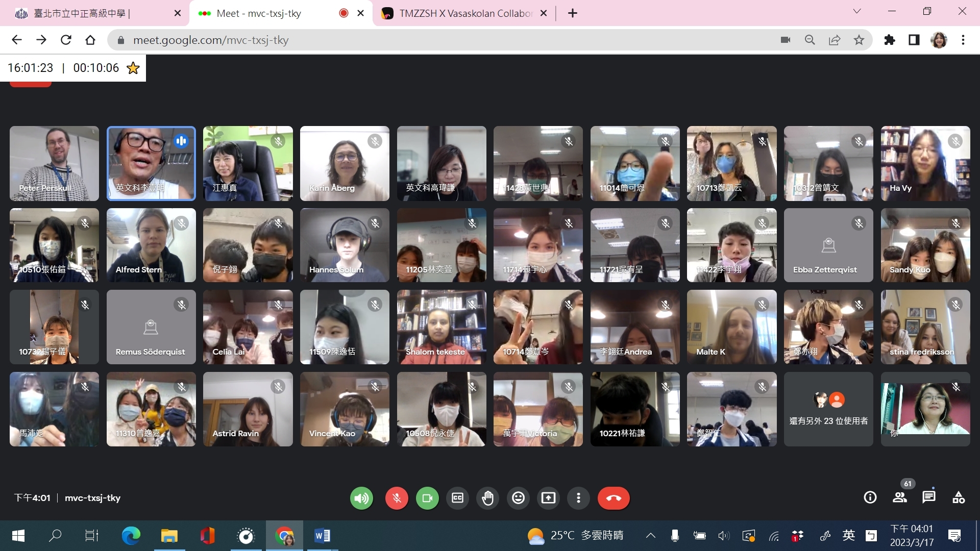
Task: Click the present screen button
Action: (x=548, y=498)
